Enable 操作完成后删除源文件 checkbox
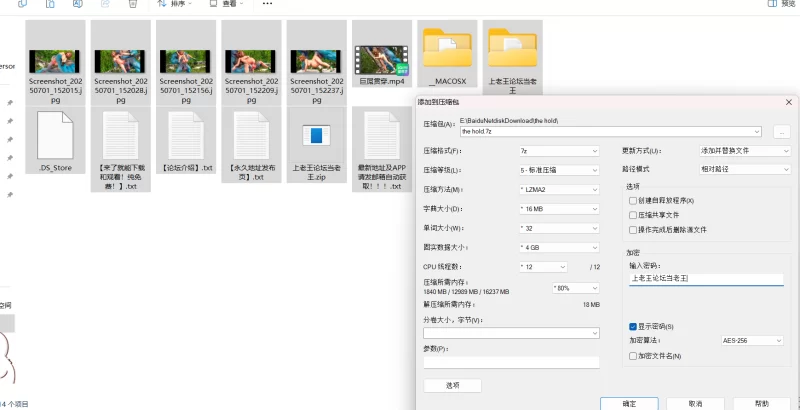 click(633, 230)
